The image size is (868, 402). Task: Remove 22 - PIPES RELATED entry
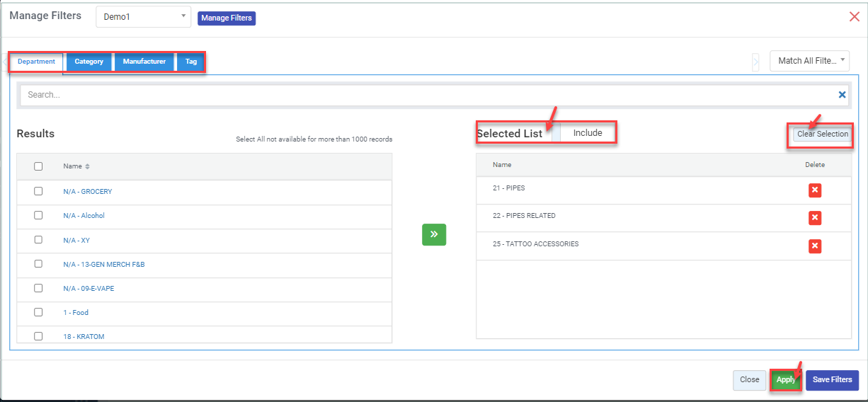(x=815, y=218)
